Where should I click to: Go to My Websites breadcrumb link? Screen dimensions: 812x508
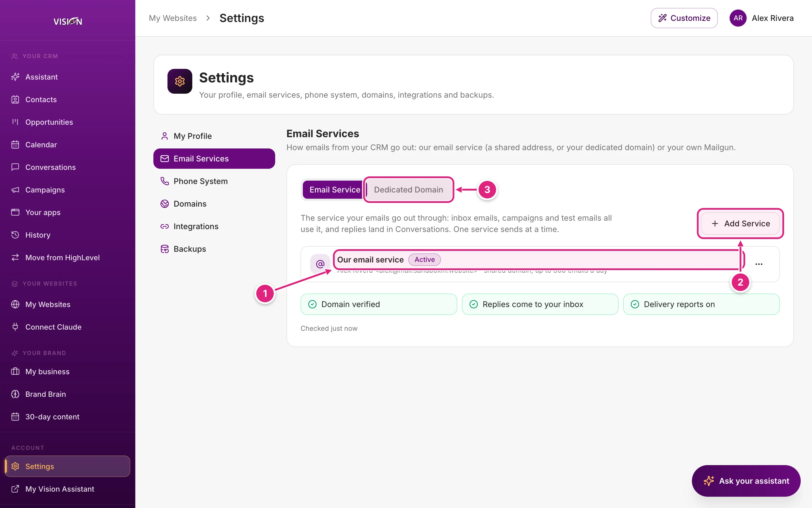coord(173,18)
